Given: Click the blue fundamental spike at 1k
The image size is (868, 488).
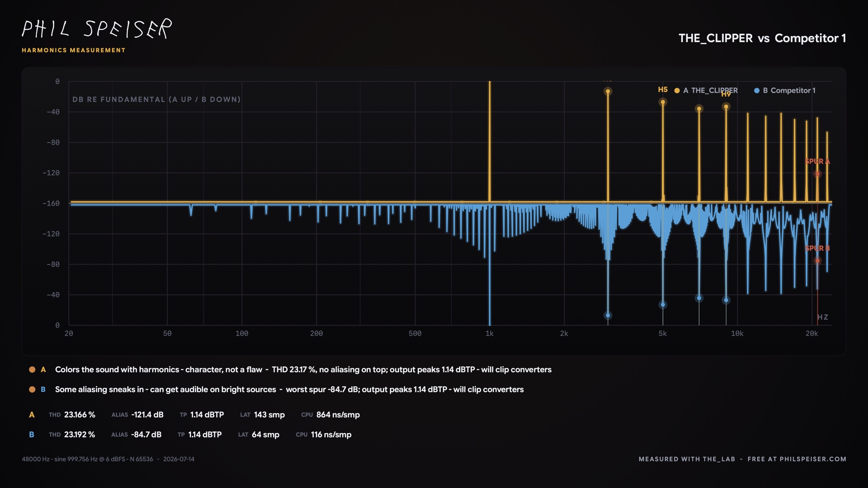Looking at the screenshot, I should (490, 265).
